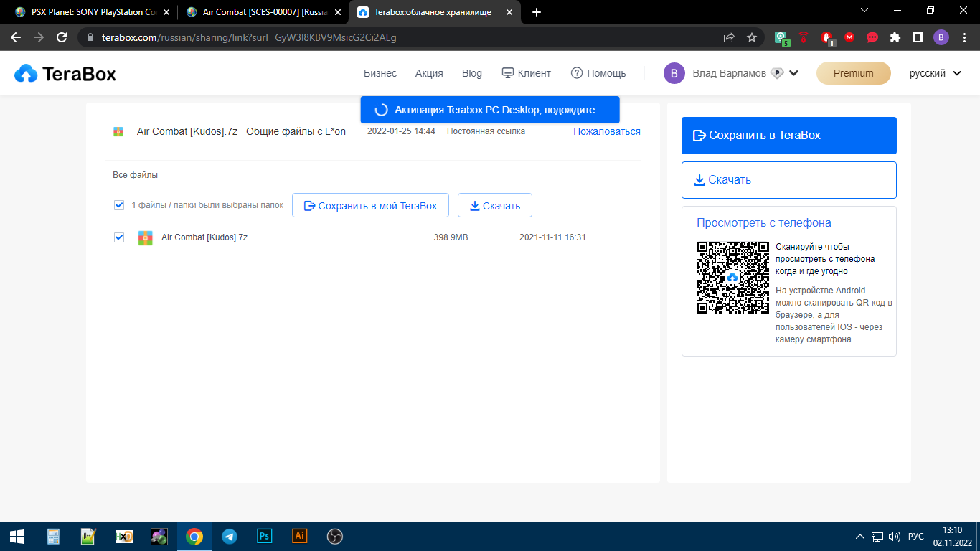The height and width of the screenshot is (551, 980).
Task: Close the Terabox tab
Action: [x=508, y=12]
